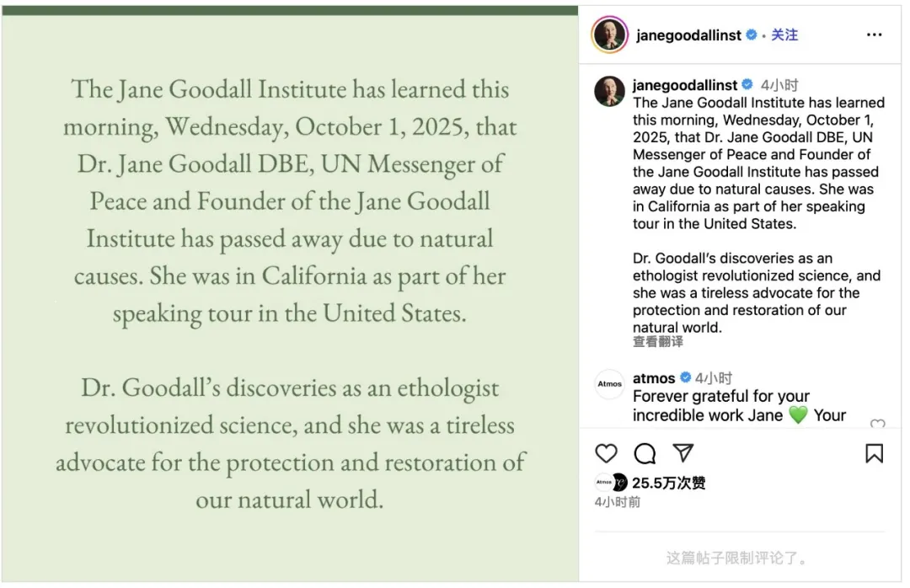Click janegoodallinst username in the post header
Viewport: 910px width, 588px height.
pos(688,35)
